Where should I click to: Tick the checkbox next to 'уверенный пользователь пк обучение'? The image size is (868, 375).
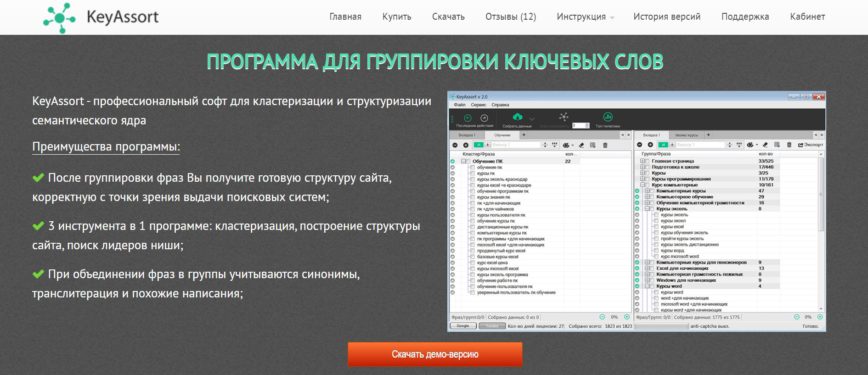[472, 292]
